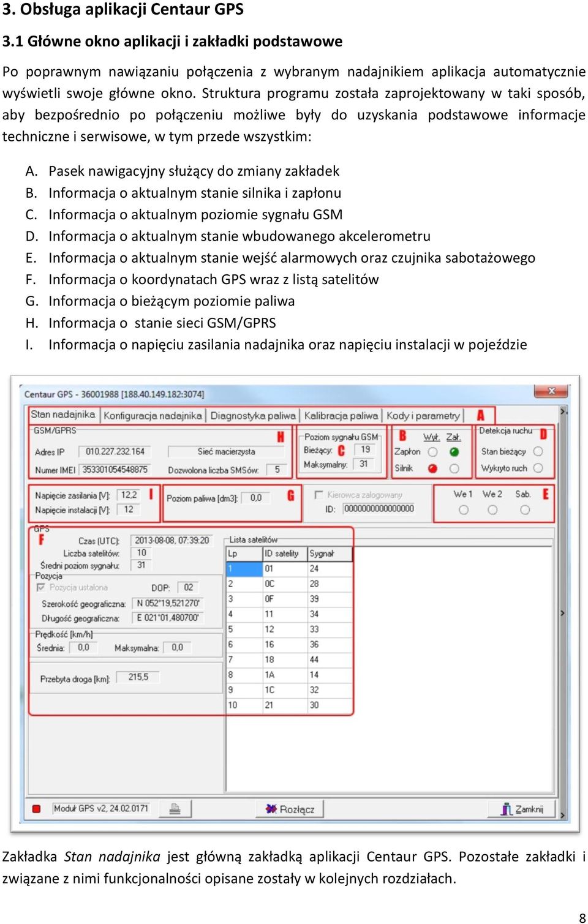Click the Maksymalna speed field

[178, 647]
